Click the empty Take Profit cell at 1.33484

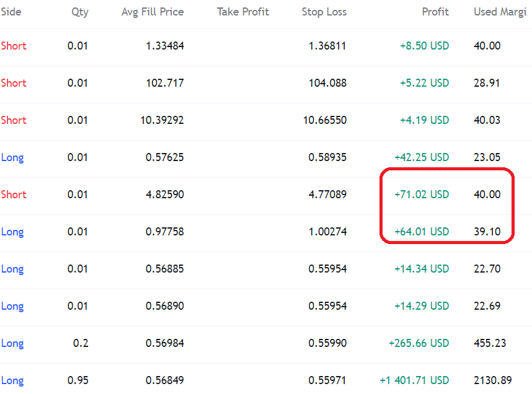[243, 46]
